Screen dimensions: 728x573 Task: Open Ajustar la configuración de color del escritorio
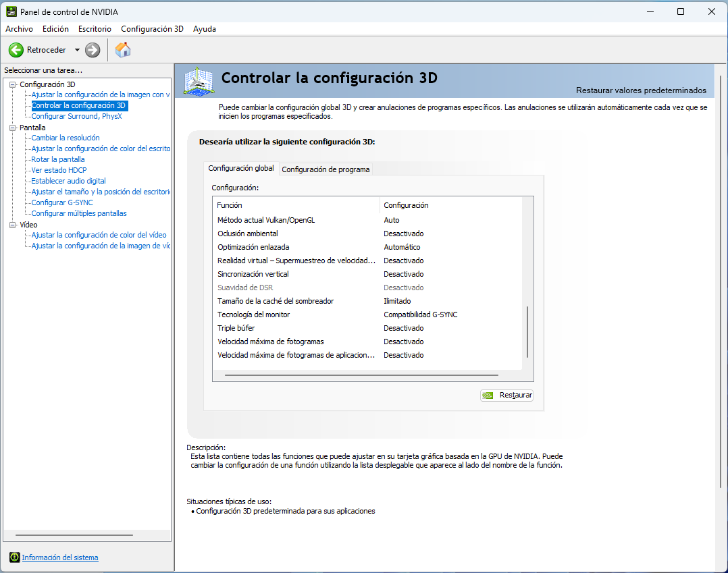101,148
